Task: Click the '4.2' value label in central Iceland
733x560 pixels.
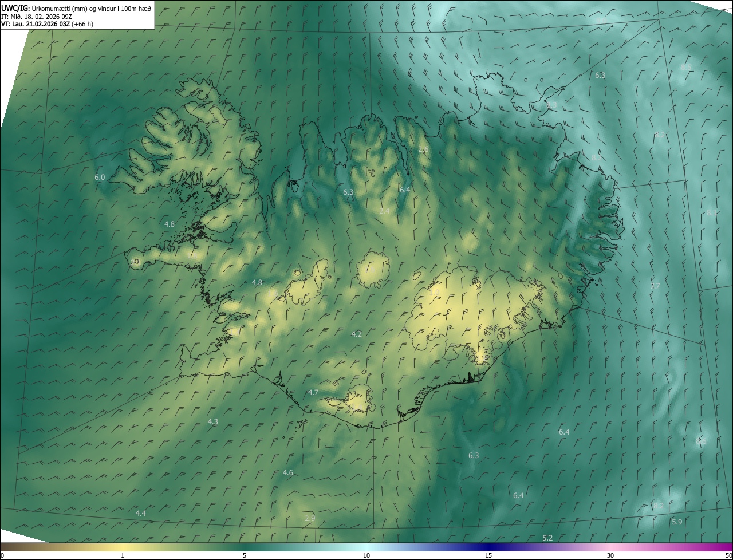Action: pyautogui.click(x=357, y=334)
